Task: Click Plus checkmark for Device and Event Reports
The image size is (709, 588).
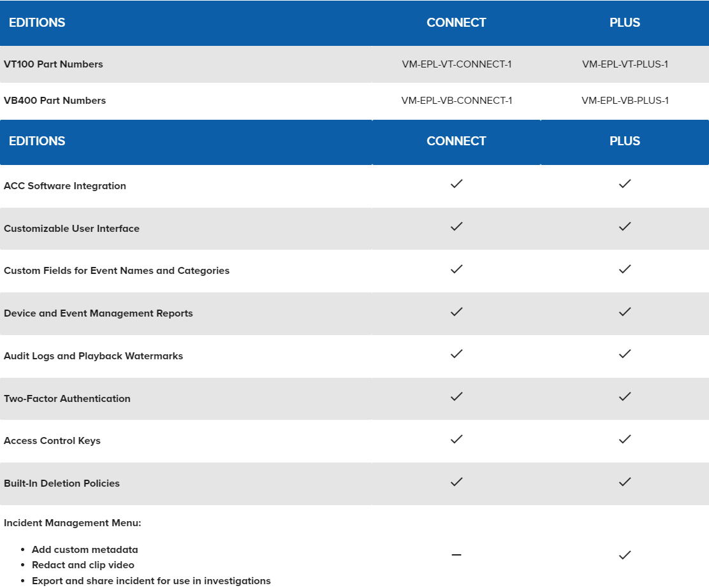Action: click(624, 312)
